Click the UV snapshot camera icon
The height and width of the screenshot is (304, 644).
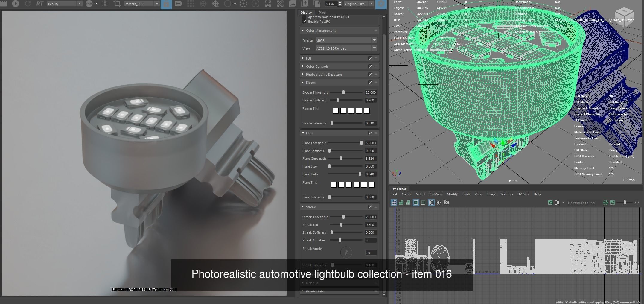click(447, 203)
